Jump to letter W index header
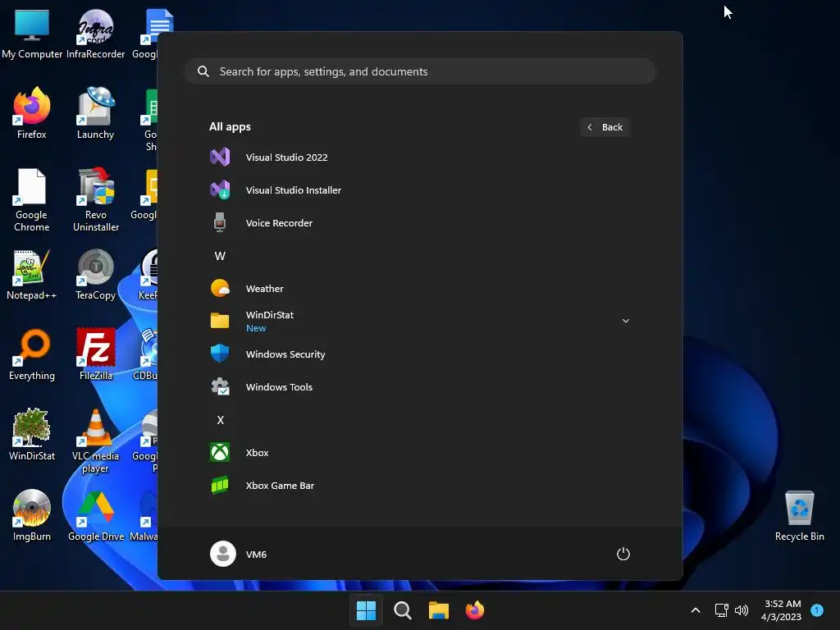Viewport: 840px width, 630px height. pyautogui.click(x=220, y=256)
